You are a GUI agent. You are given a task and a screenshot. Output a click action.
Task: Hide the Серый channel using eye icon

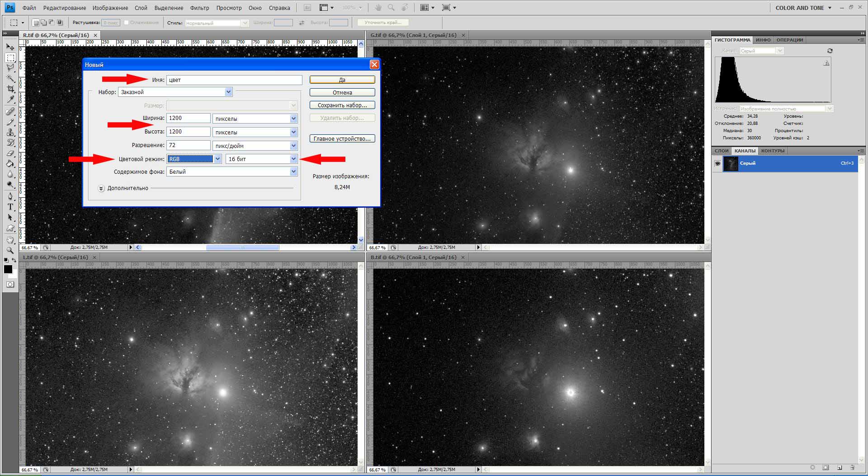pyautogui.click(x=717, y=163)
